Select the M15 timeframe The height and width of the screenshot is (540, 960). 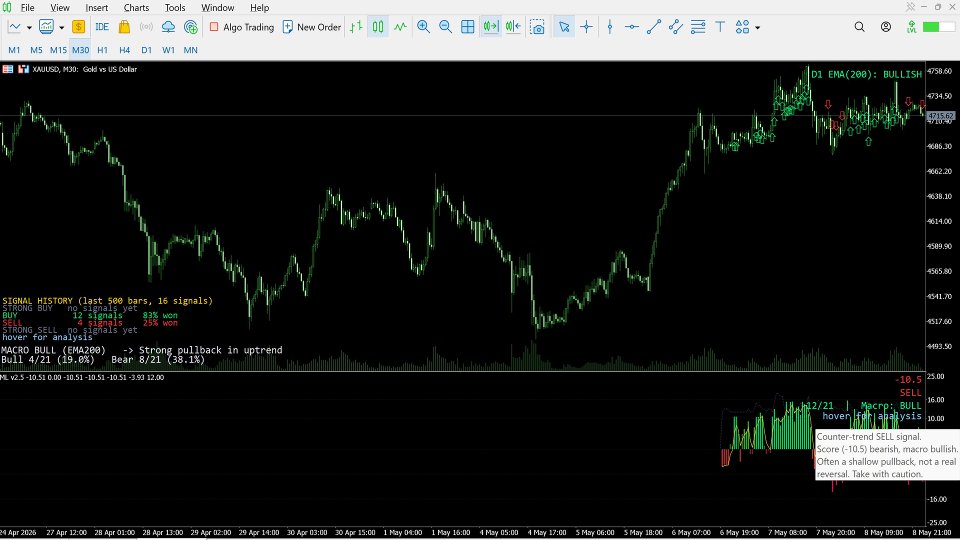(58, 50)
